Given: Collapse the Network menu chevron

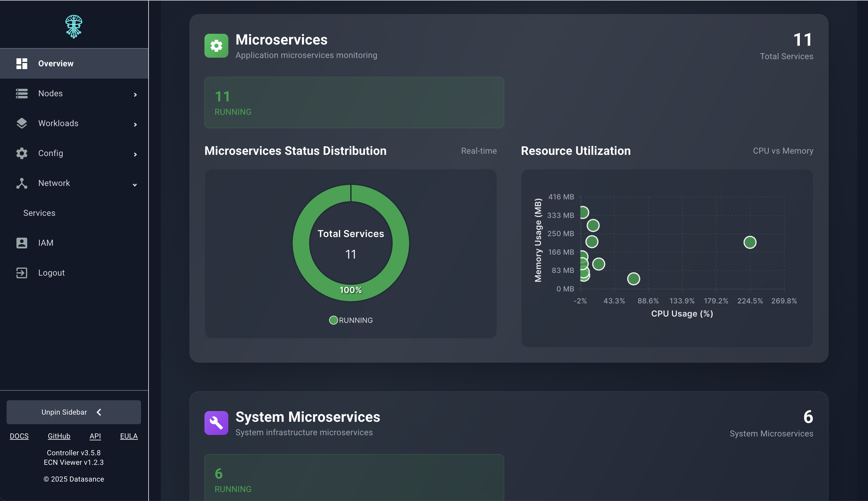Looking at the screenshot, I should click(x=135, y=184).
